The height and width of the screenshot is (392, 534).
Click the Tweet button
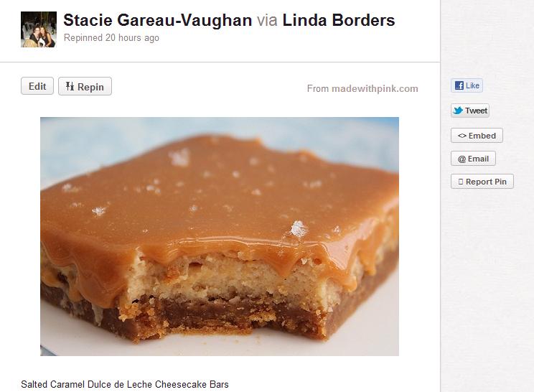[x=470, y=111]
